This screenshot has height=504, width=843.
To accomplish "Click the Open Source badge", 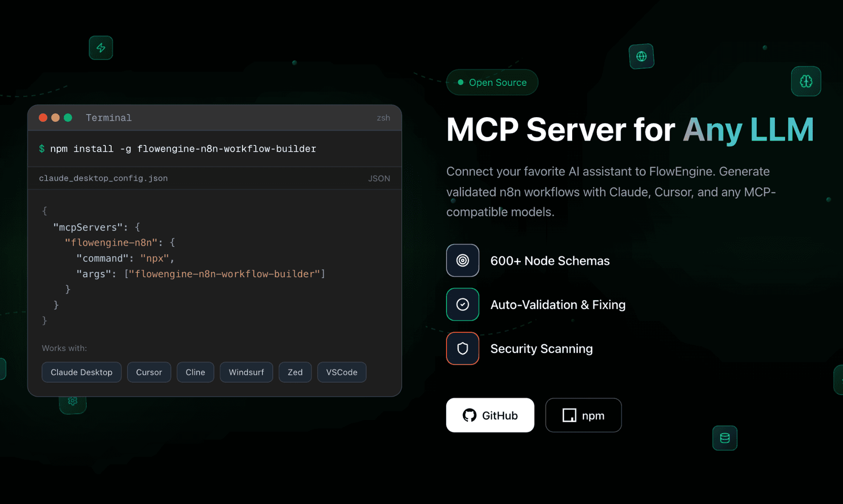I will 492,82.
